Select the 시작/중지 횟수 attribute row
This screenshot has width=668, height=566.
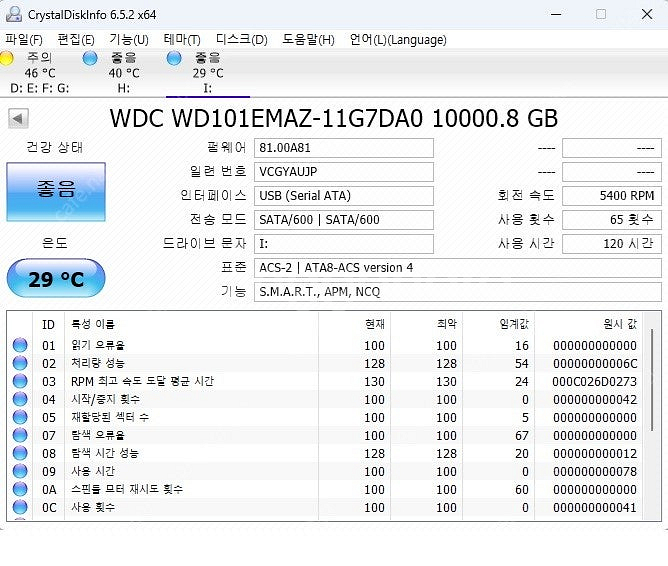click(x=325, y=399)
